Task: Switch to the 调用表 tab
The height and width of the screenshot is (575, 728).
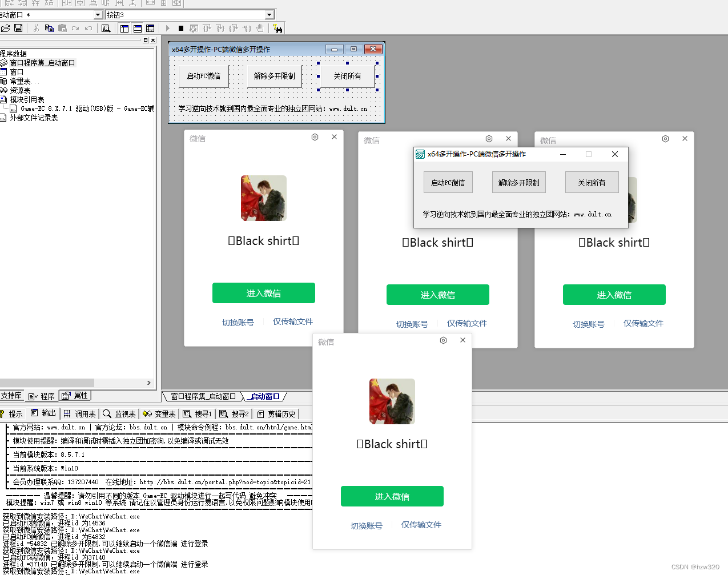Action: click(x=80, y=414)
